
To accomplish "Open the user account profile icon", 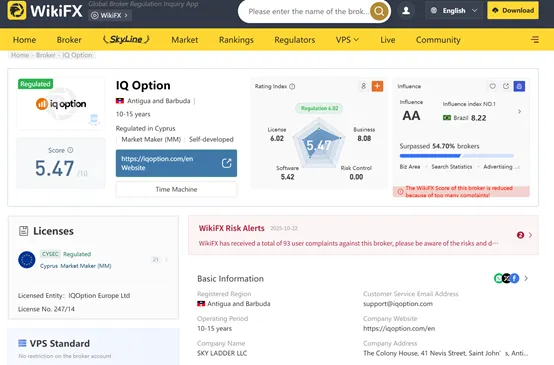I will point(406,11).
